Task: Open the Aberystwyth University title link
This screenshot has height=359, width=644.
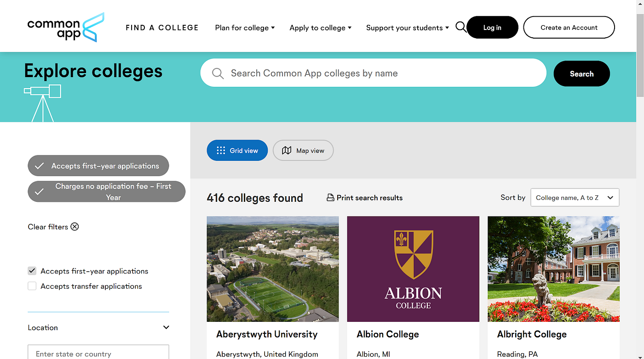Action: [x=267, y=334]
